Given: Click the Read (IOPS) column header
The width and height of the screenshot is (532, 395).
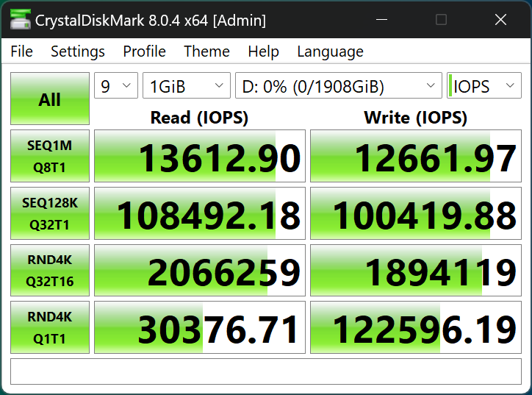Looking at the screenshot, I should tap(200, 118).
